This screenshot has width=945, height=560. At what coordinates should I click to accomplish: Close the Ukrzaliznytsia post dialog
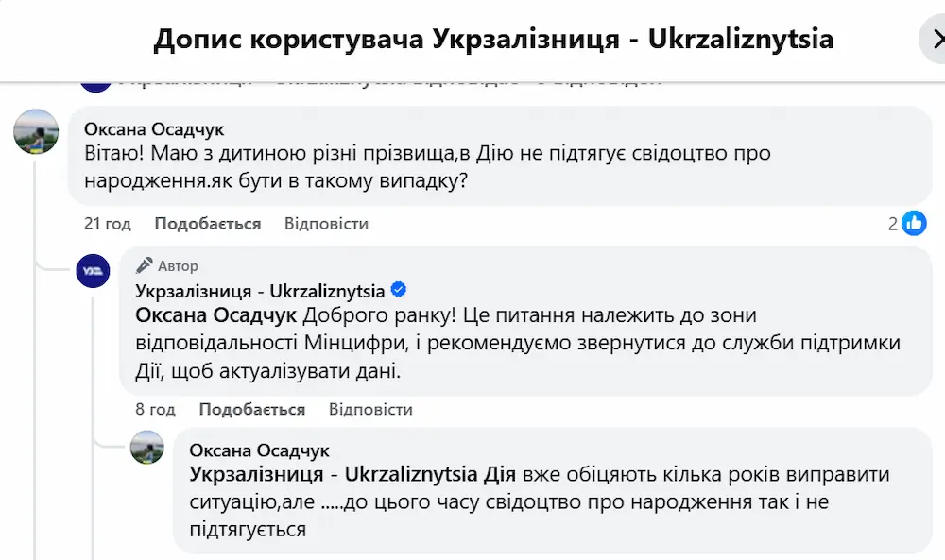938,39
